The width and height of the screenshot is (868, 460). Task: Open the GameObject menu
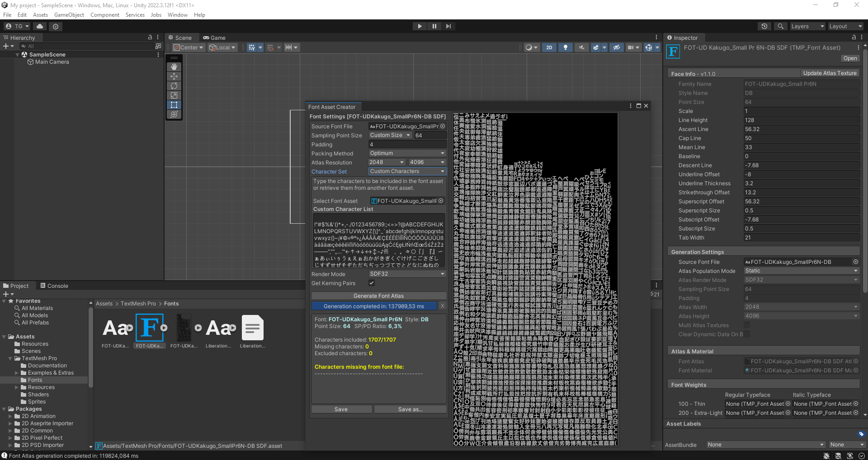(69, 15)
